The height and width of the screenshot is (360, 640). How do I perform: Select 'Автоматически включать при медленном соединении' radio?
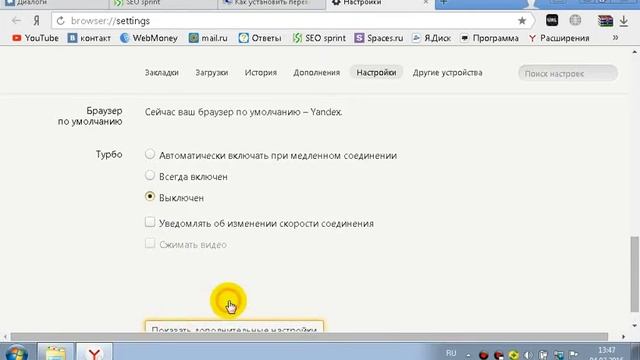pyautogui.click(x=150, y=154)
